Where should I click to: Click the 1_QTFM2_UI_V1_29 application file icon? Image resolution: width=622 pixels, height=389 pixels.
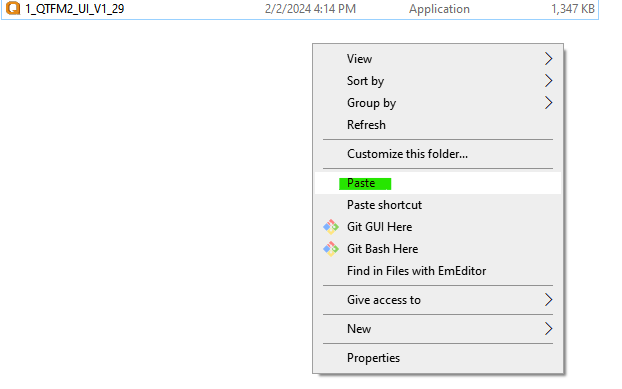click(13, 8)
